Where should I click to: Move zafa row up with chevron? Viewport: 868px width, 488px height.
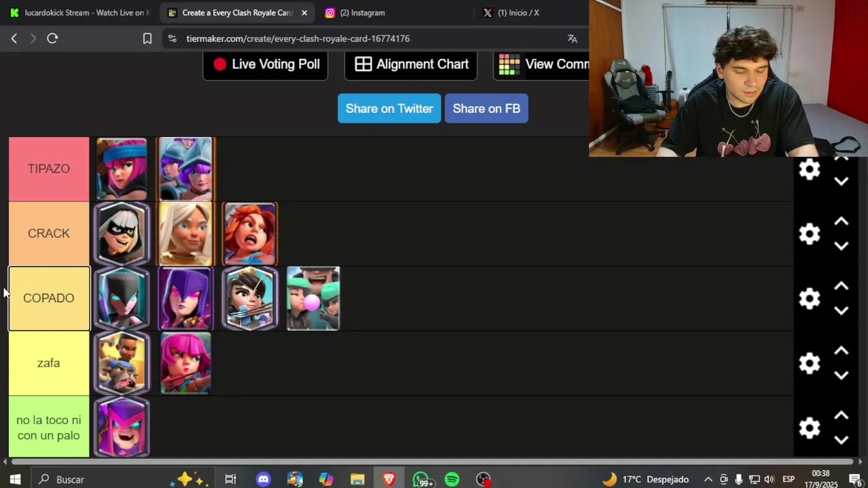[x=841, y=350]
